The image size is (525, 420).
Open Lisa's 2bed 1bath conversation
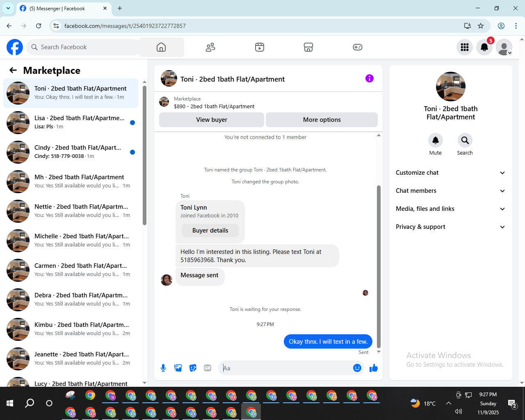click(71, 123)
